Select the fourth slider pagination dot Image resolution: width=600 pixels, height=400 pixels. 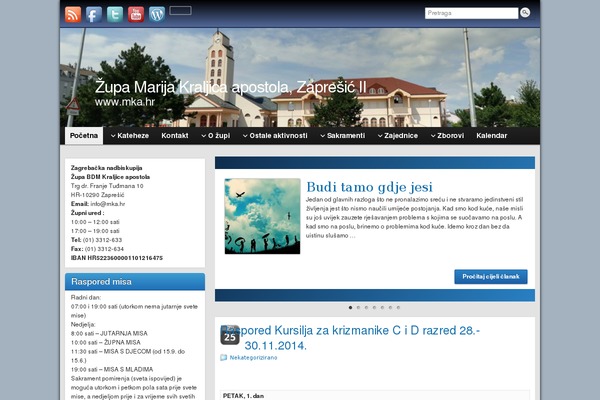(x=374, y=307)
